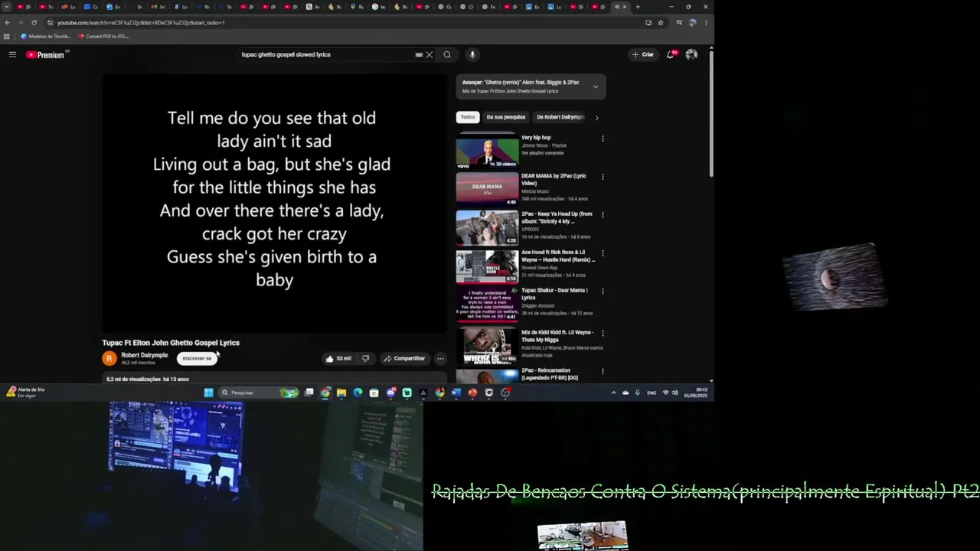Click Inscrever-se subscribe button
980x551 pixels.
197,358
